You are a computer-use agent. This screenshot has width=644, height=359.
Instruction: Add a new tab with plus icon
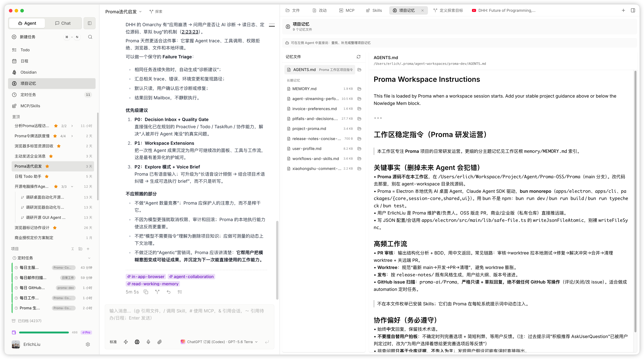click(x=623, y=11)
